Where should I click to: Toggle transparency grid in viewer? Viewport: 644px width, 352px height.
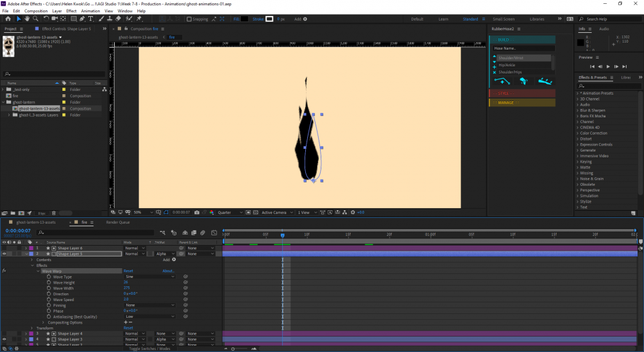pos(256,213)
